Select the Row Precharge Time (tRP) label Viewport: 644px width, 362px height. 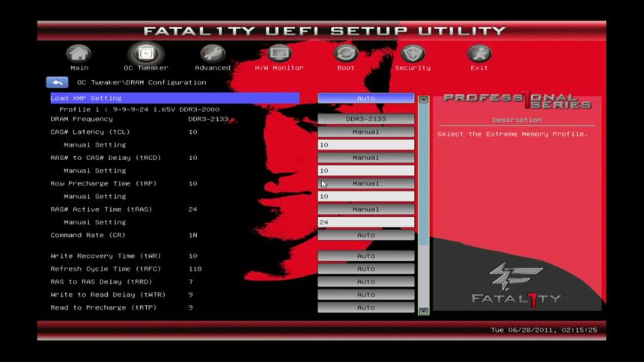point(103,183)
